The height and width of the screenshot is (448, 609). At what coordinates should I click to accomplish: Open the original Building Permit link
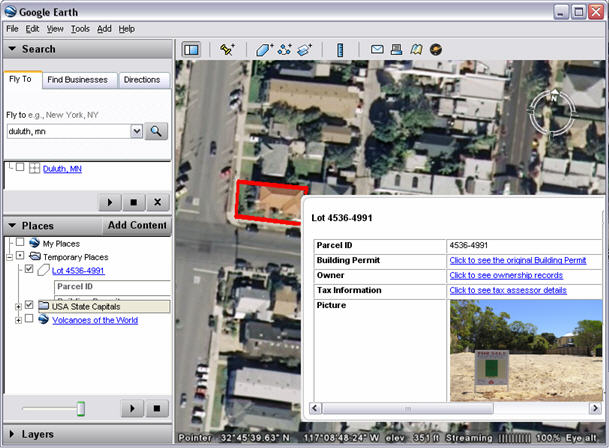[x=518, y=260]
